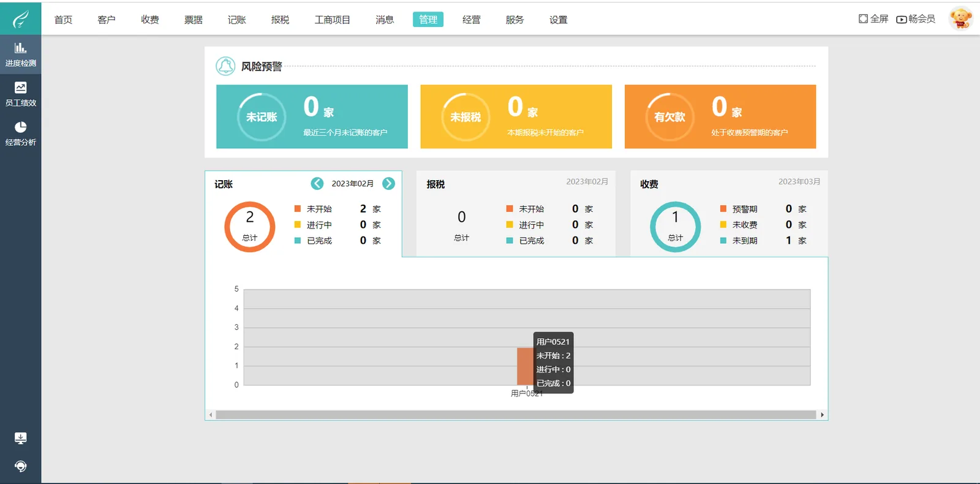The height and width of the screenshot is (484, 980).
Task: Click the chart scrollbar right arrow
Action: [822, 415]
